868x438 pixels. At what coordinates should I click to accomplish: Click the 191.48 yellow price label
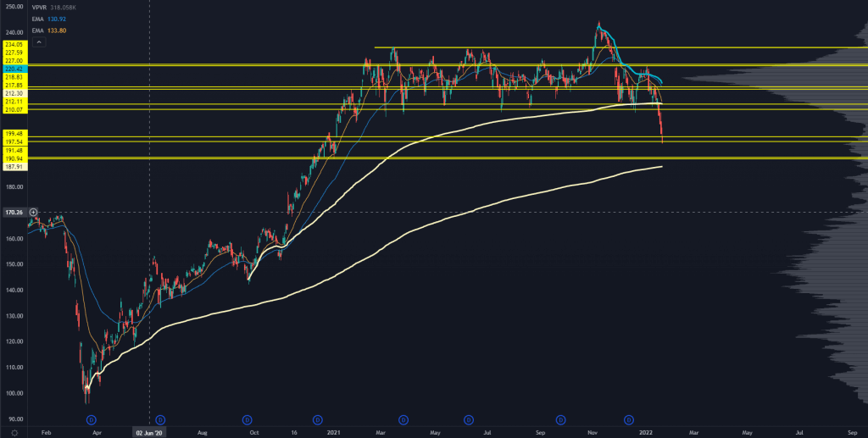tap(13, 151)
